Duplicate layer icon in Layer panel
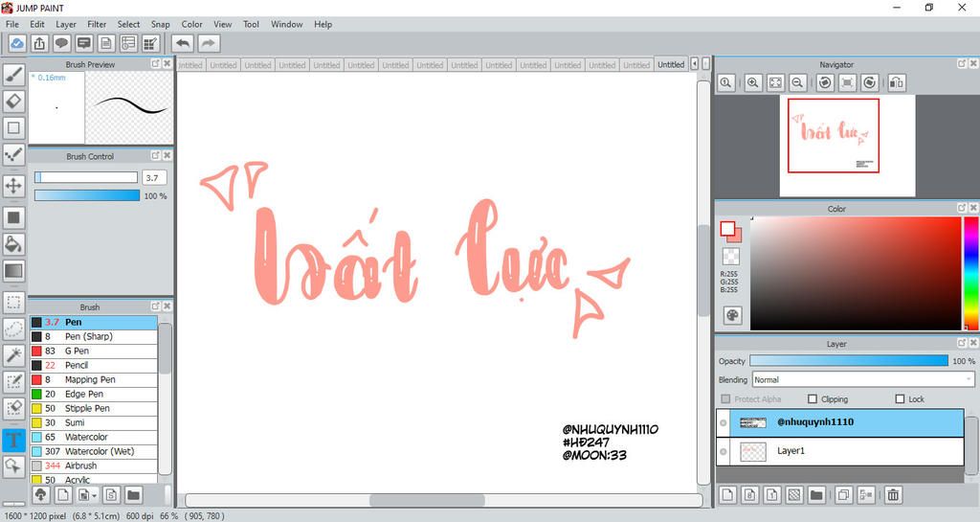Image resolution: width=980 pixels, height=522 pixels. [x=843, y=495]
